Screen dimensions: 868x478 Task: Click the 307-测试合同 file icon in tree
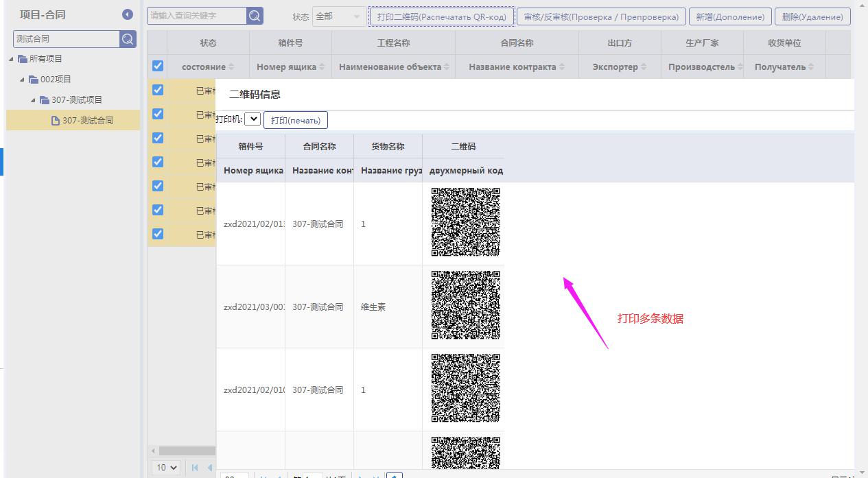coord(56,121)
